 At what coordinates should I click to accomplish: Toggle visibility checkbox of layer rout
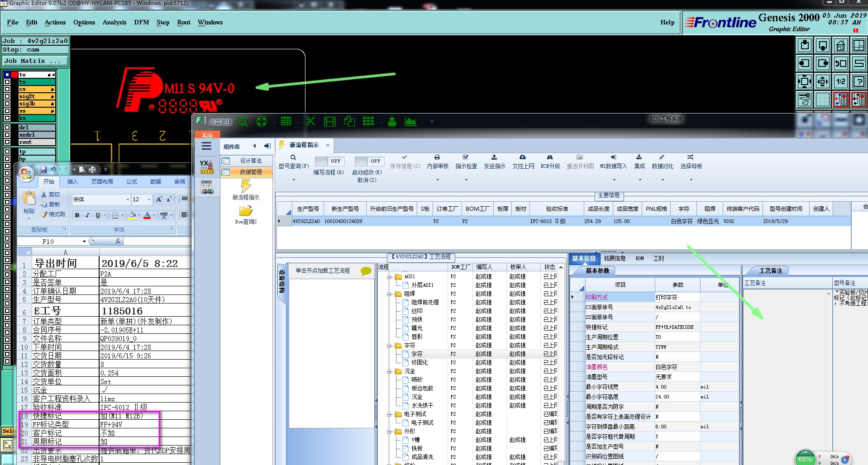pos(7,142)
